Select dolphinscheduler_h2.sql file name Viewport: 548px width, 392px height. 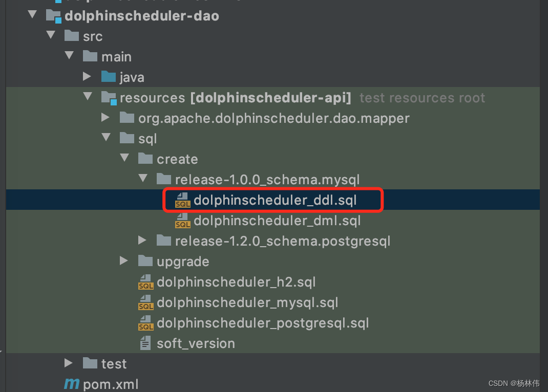tap(236, 282)
